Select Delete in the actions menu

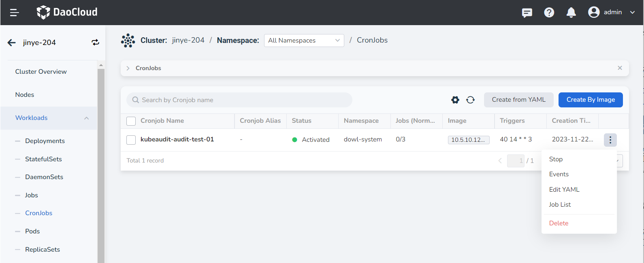pos(559,223)
